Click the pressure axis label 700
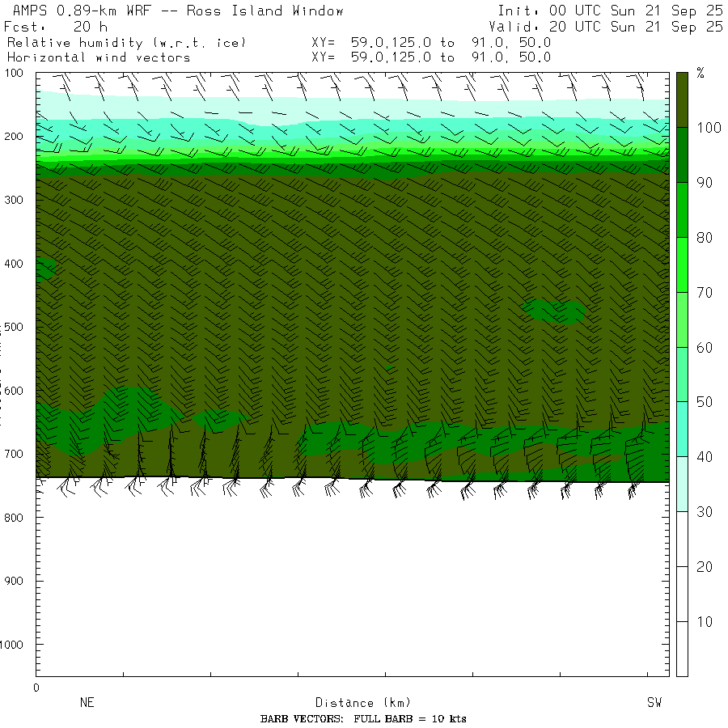 tap(14, 454)
